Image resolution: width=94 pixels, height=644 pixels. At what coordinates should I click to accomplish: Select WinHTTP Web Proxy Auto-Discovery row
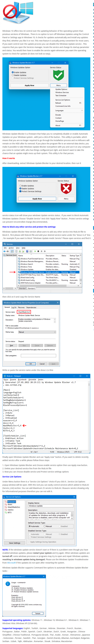[x=49, y=275]
